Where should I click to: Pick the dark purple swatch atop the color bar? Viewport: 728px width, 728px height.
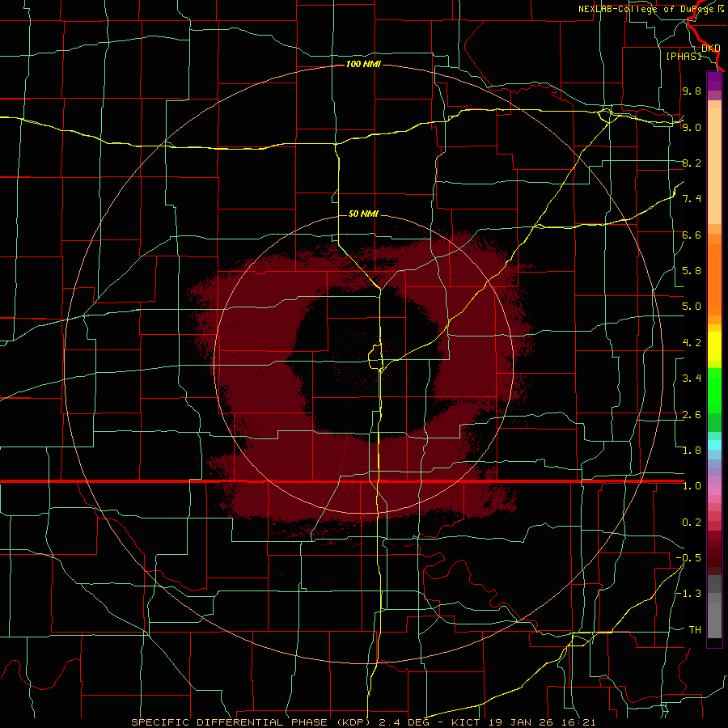[x=714, y=81]
